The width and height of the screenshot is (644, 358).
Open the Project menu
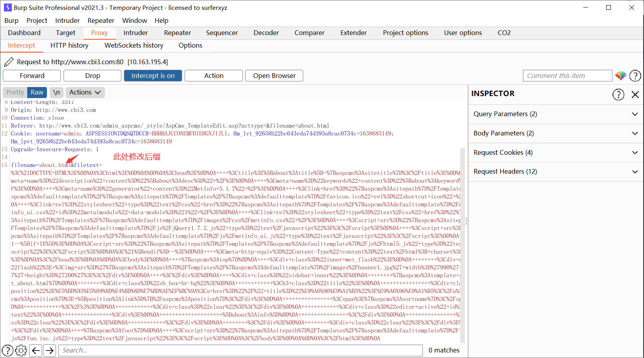pyautogui.click(x=37, y=20)
